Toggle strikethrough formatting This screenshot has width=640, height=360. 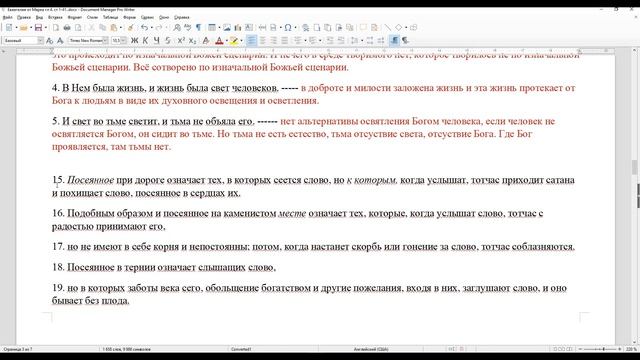pyautogui.click(x=168, y=40)
